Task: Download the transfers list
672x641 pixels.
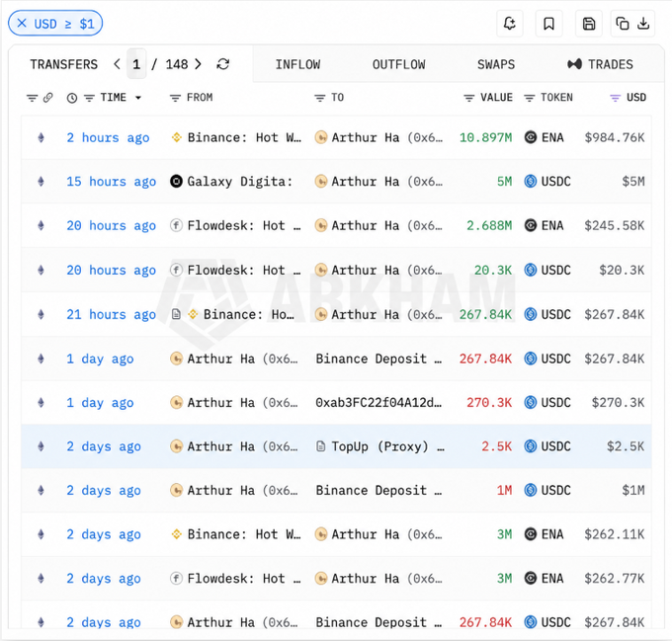Action: pos(643,23)
